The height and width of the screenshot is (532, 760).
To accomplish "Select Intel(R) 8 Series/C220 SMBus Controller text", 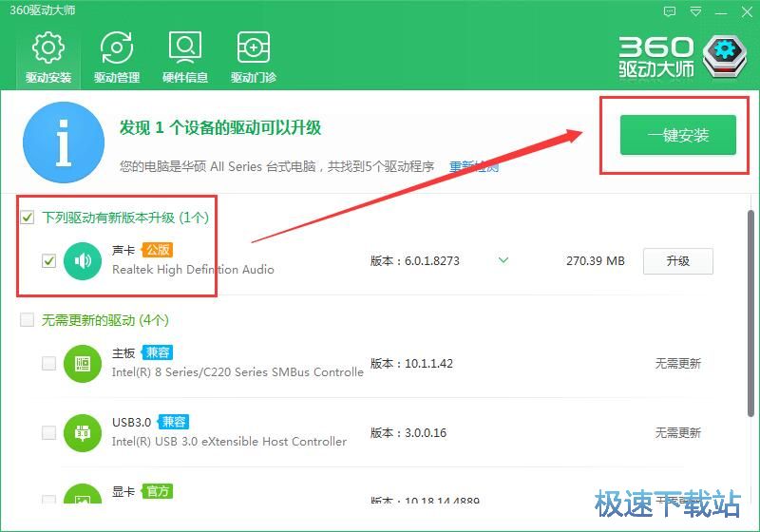I will click(237, 372).
